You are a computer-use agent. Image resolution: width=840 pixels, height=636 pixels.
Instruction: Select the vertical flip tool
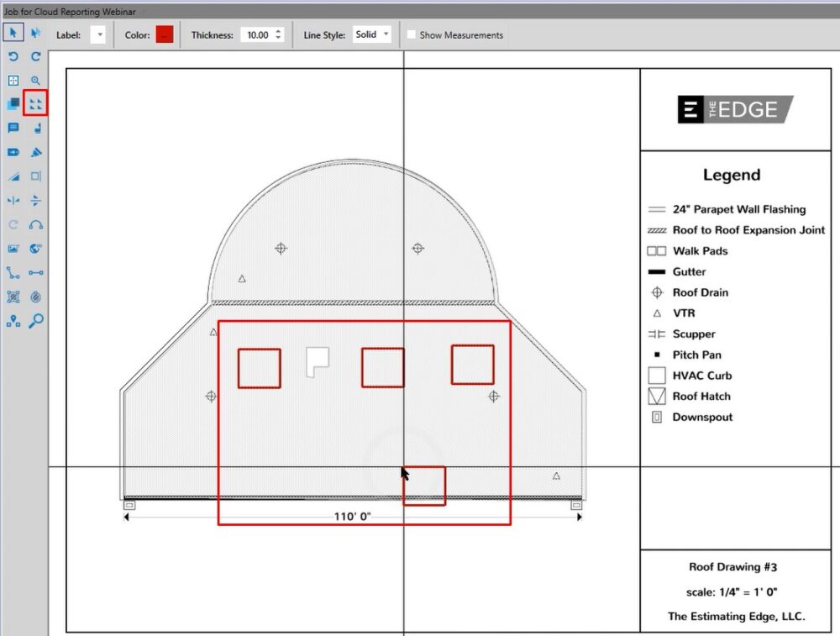click(x=35, y=200)
